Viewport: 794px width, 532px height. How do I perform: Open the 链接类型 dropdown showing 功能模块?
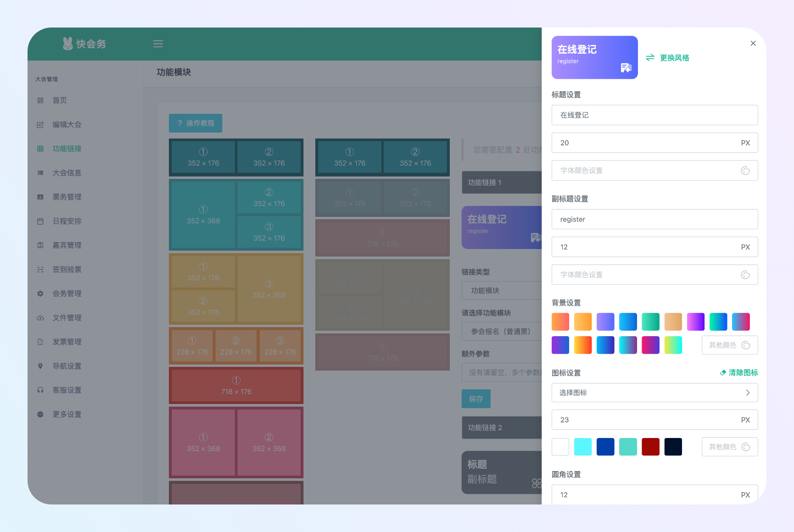502,290
